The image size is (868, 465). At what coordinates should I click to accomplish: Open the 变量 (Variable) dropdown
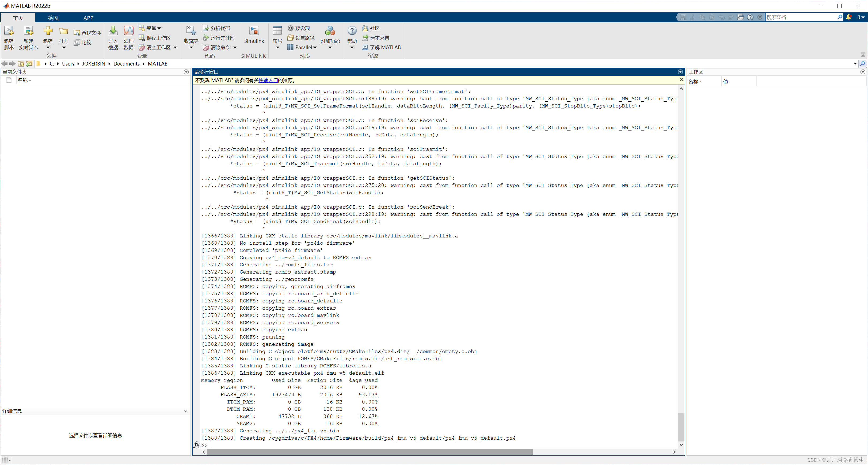(150, 28)
